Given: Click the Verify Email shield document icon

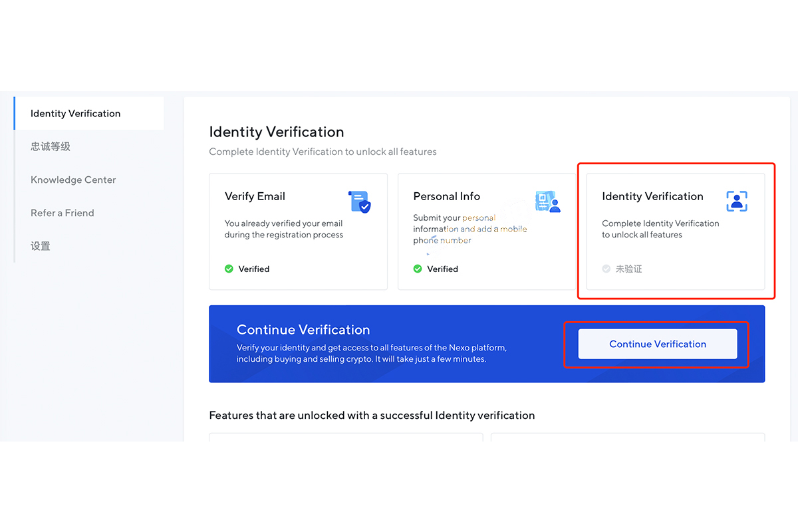Looking at the screenshot, I should pyautogui.click(x=359, y=201).
